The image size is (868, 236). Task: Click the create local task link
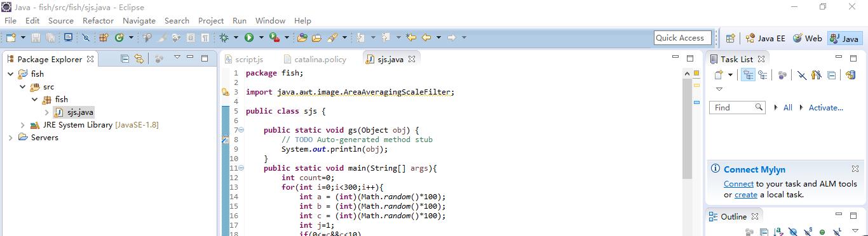point(746,194)
